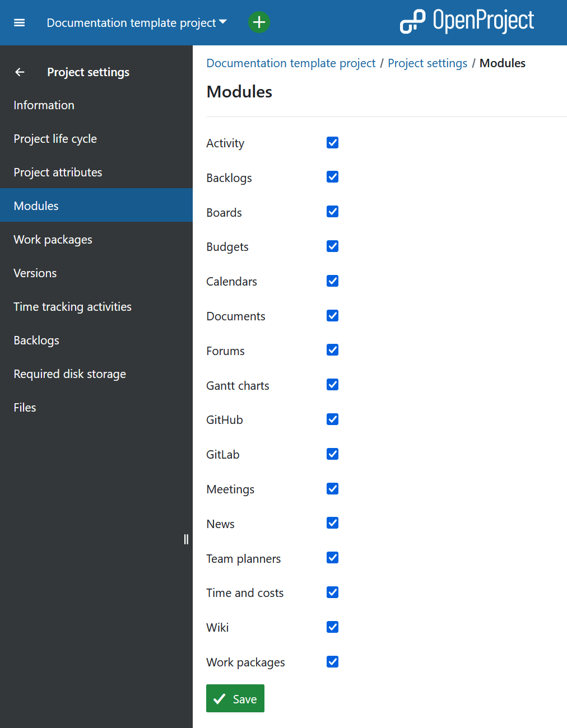Disable the Backlogs module checkbox
This screenshot has width=567, height=728.
(x=333, y=177)
